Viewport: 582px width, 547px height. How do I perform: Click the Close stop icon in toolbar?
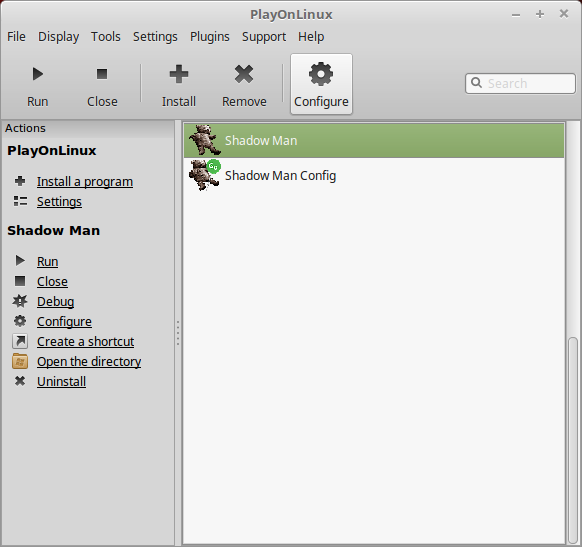coord(102,74)
